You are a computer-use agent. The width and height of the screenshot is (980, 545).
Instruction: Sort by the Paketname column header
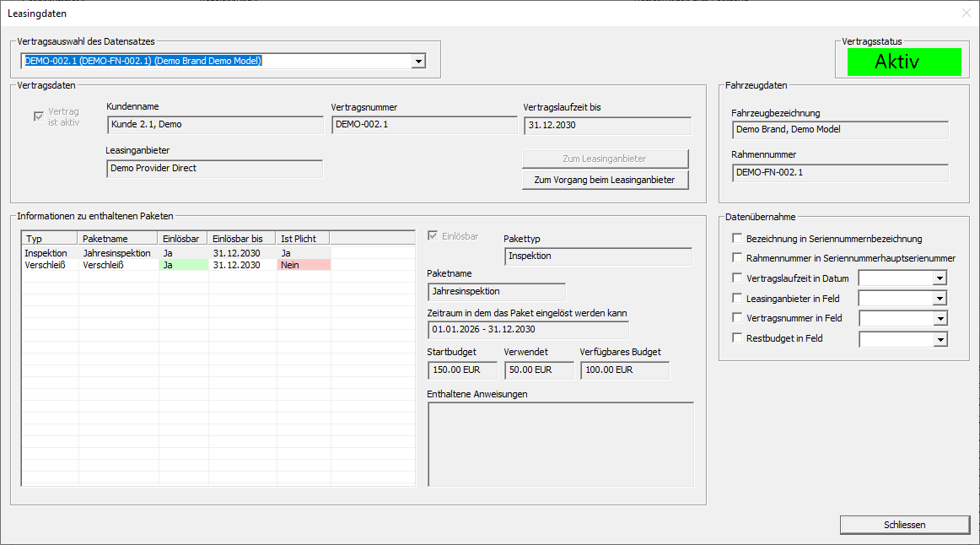pyautogui.click(x=117, y=238)
